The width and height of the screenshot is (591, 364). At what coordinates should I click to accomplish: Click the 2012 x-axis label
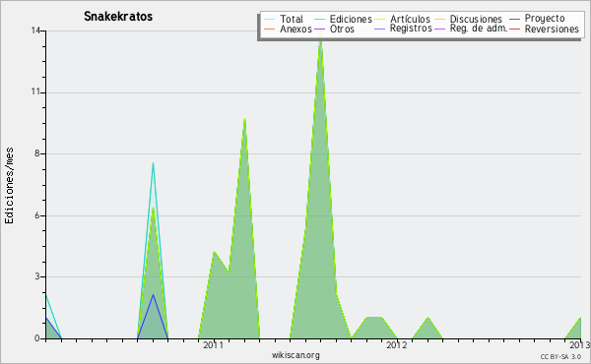coord(397,344)
